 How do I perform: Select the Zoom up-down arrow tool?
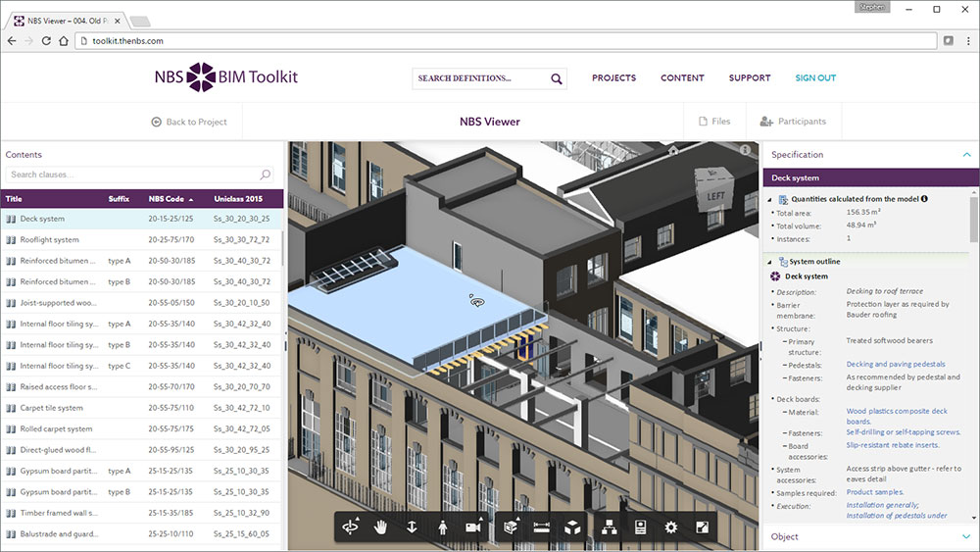point(412,527)
